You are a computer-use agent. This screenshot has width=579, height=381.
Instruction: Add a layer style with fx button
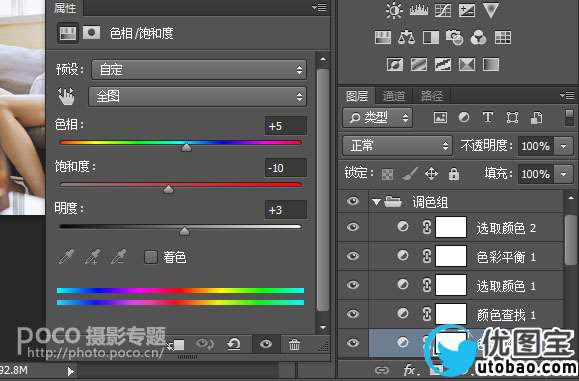[410, 370]
